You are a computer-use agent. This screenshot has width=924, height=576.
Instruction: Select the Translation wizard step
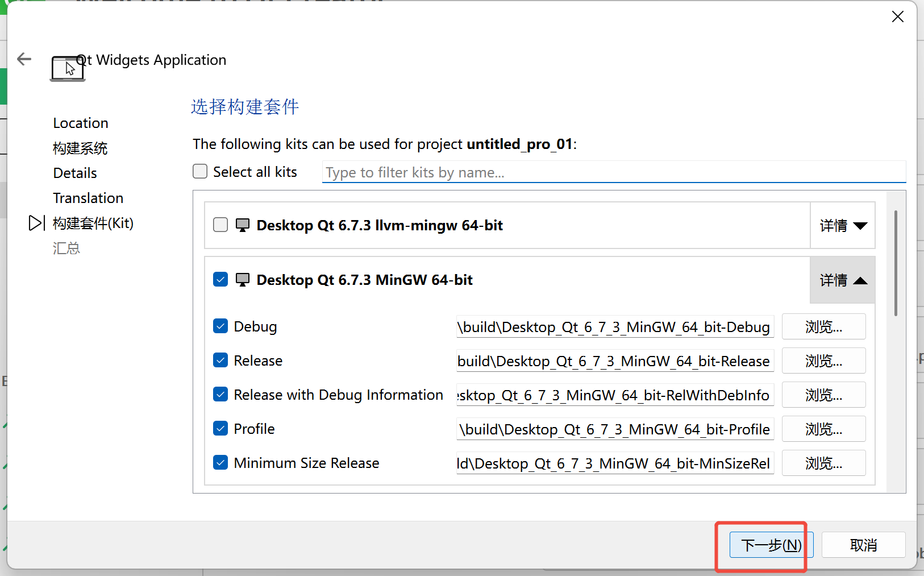[88, 198]
